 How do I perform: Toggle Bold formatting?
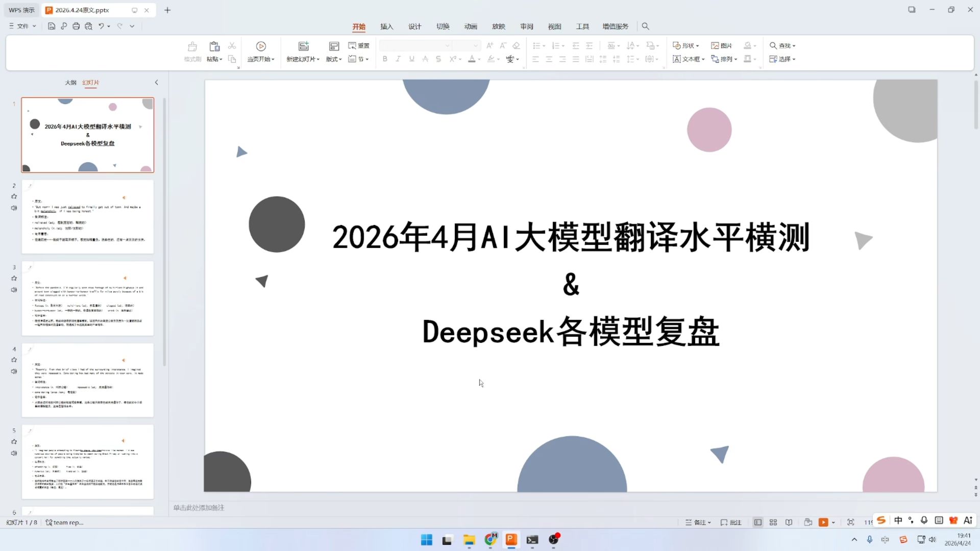pos(385,59)
